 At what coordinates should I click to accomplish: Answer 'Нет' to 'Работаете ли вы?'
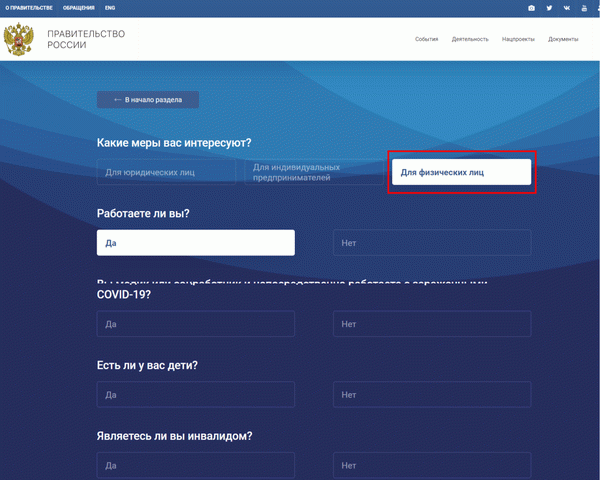[x=432, y=243]
